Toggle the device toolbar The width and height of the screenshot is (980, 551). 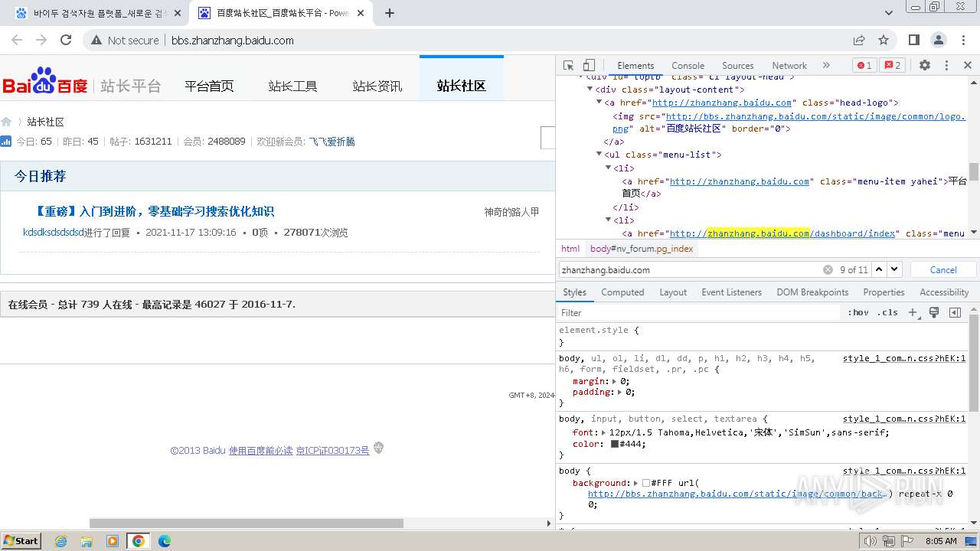[x=589, y=66]
